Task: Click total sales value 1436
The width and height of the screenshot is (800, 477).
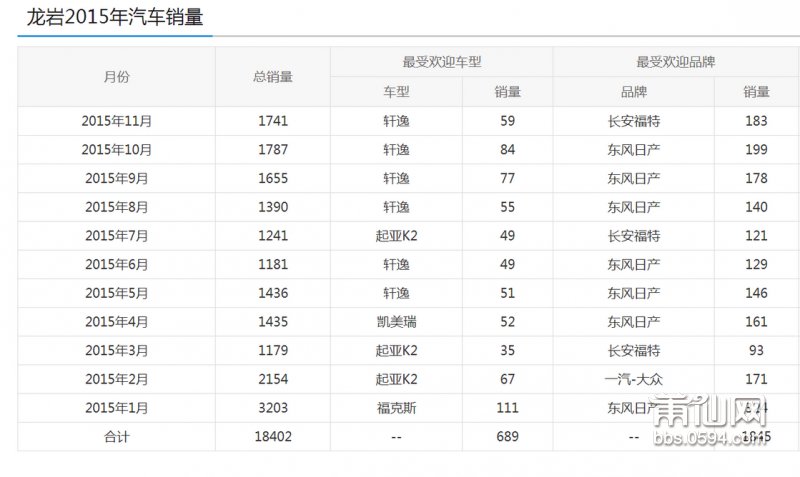Action: tap(273, 293)
